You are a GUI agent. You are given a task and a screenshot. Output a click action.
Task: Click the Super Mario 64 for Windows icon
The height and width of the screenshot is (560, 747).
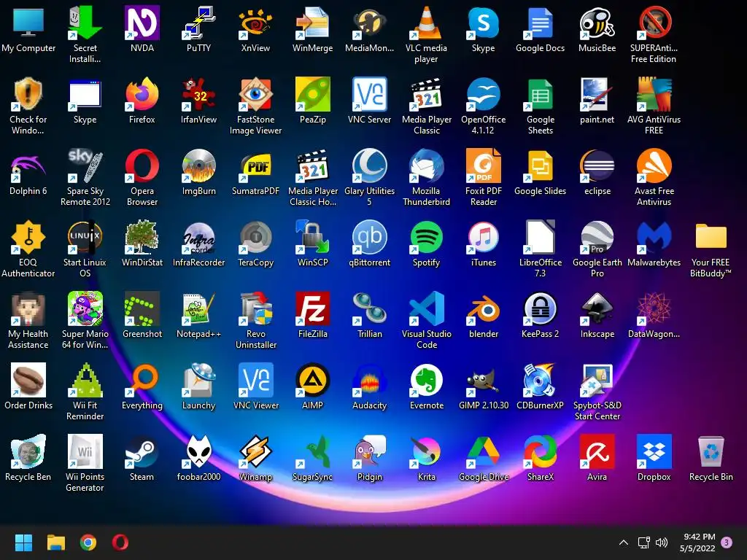[85, 308]
